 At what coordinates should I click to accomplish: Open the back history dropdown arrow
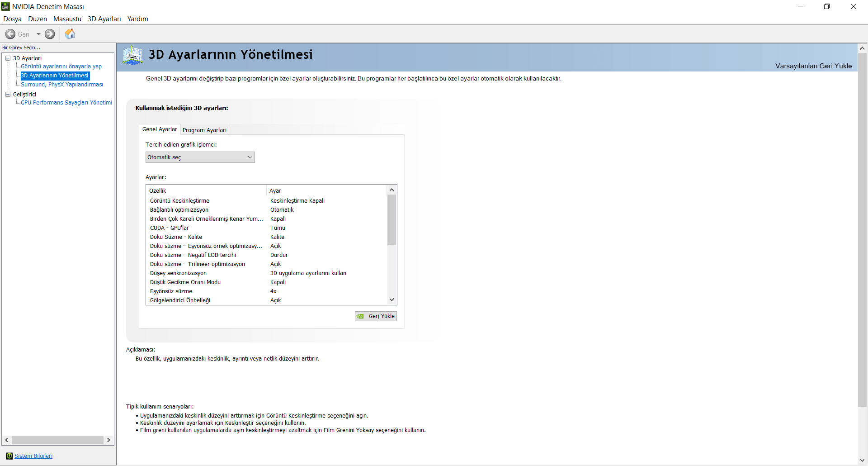point(38,34)
